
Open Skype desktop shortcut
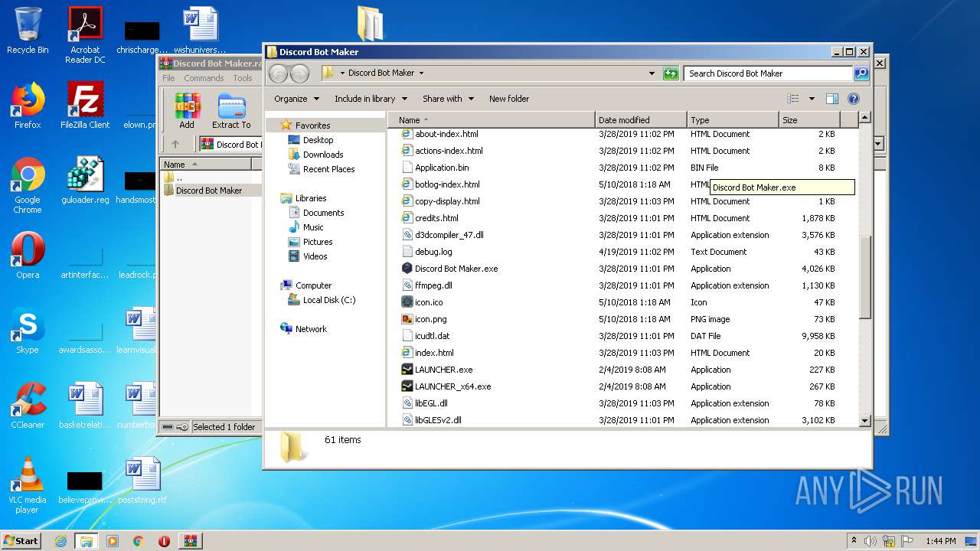tap(28, 331)
